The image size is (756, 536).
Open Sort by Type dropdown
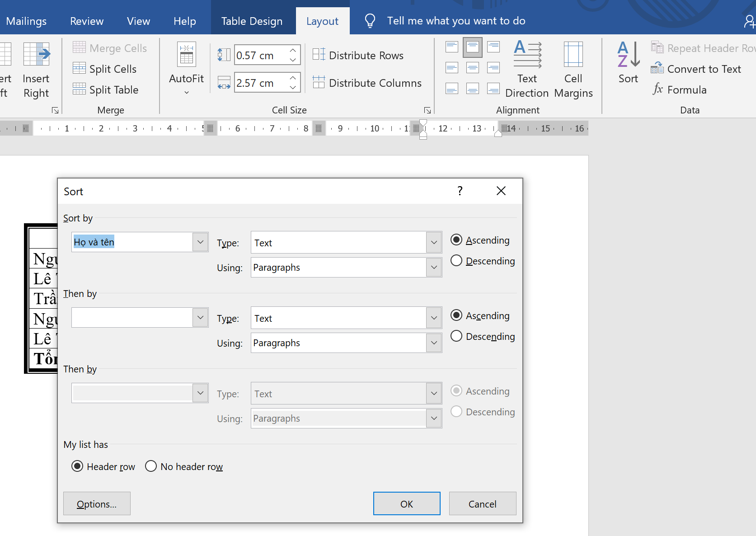click(x=434, y=243)
